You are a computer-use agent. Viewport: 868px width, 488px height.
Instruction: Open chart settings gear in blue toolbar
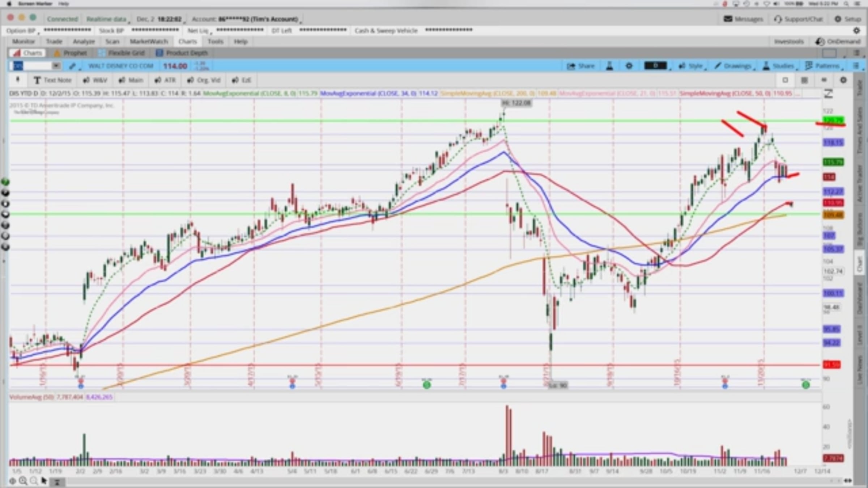click(629, 66)
